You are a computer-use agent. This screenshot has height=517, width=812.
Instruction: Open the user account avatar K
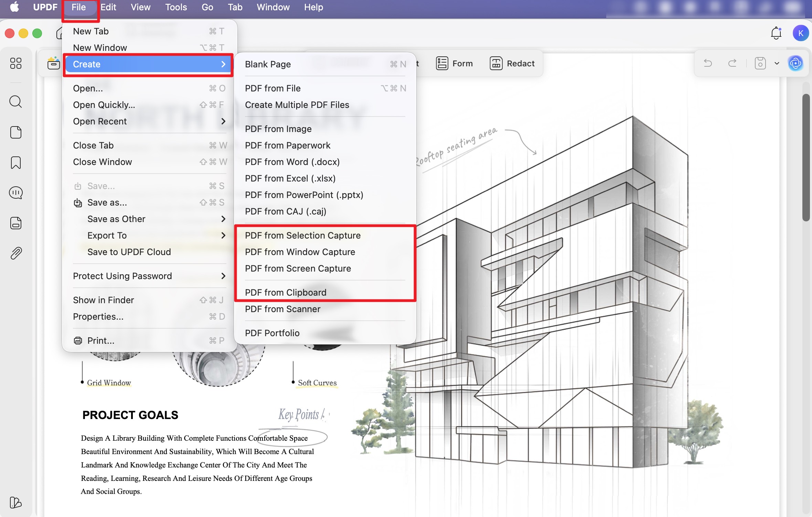pos(801,33)
